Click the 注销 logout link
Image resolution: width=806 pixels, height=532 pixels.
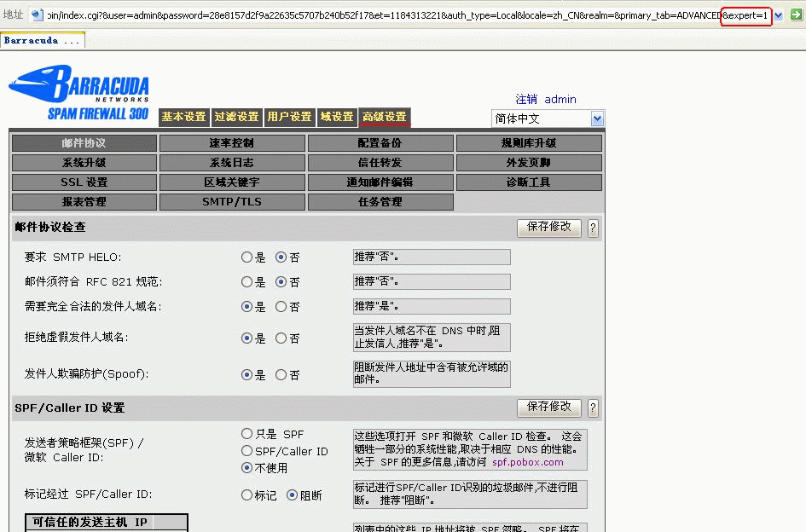pyautogui.click(x=526, y=99)
